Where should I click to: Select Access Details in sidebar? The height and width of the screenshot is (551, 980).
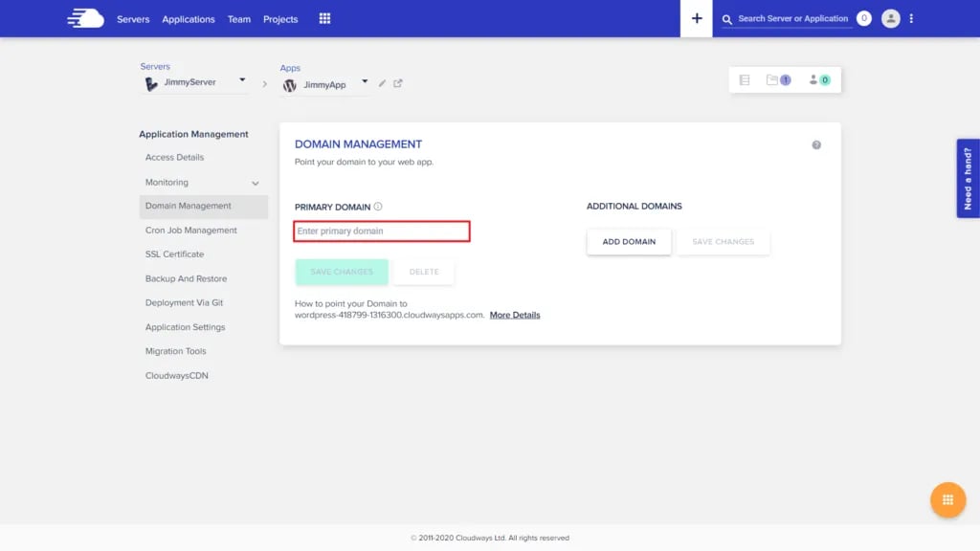tap(174, 158)
